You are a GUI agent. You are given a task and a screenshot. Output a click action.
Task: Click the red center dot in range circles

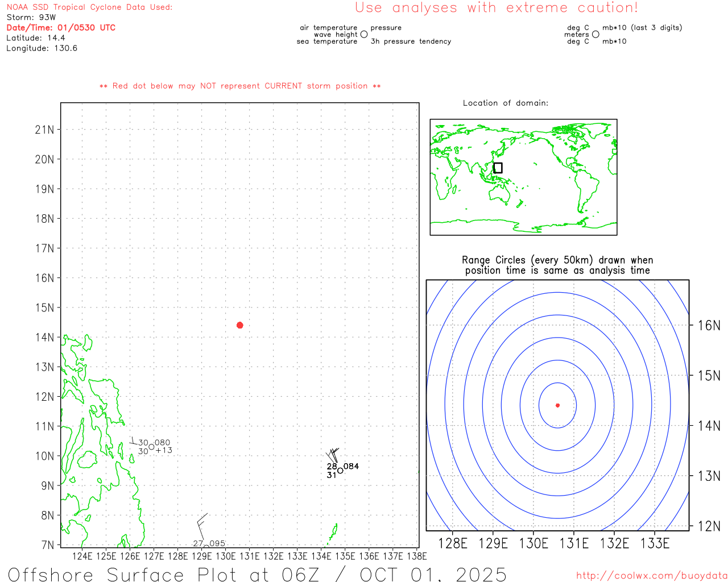(557, 405)
